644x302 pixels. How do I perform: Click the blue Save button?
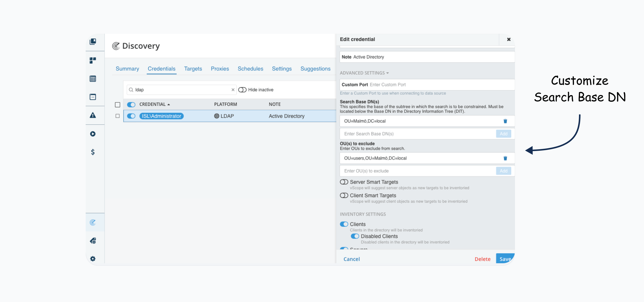pos(505,259)
